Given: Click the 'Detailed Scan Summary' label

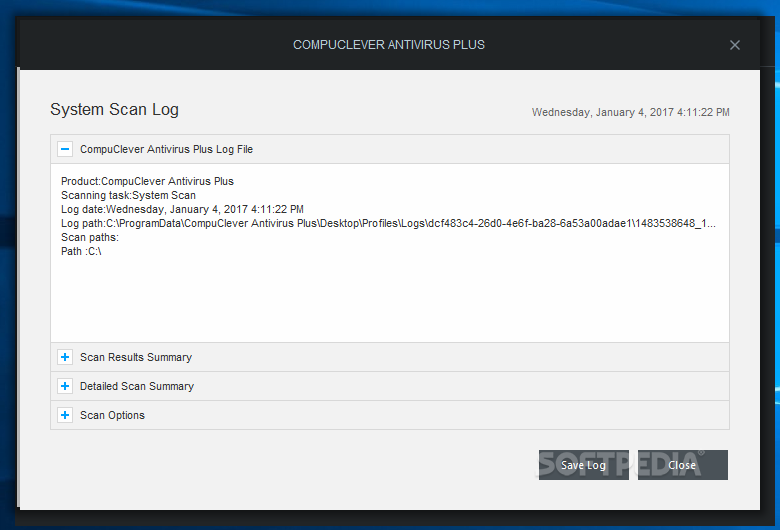Looking at the screenshot, I should [x=137, y=386].
